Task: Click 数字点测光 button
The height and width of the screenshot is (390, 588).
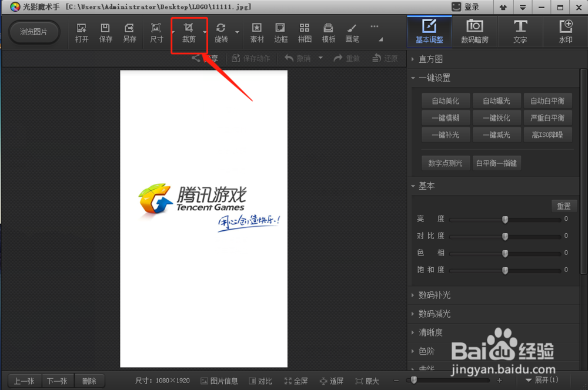Action: 446,163
